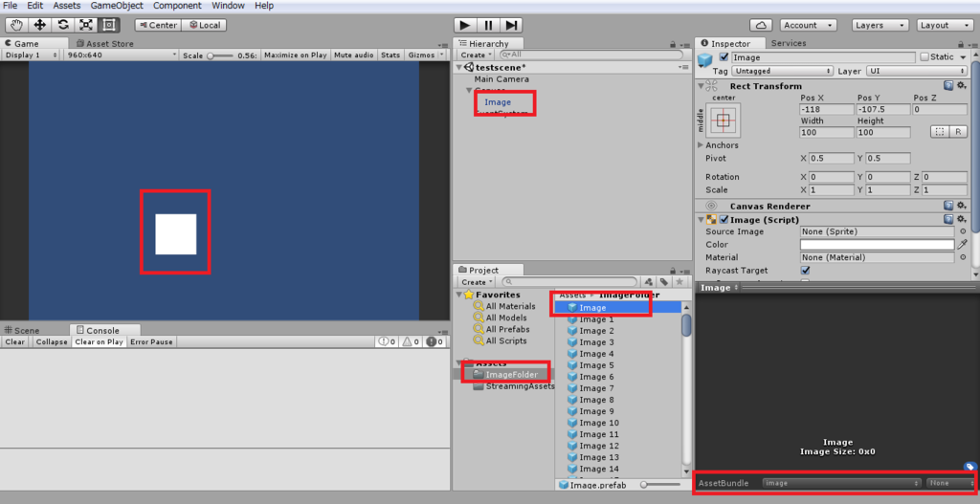Viewport: 980px width, 504px height.
Task: Open the Rect Transform anchor presets box
Action: point(724,120)
